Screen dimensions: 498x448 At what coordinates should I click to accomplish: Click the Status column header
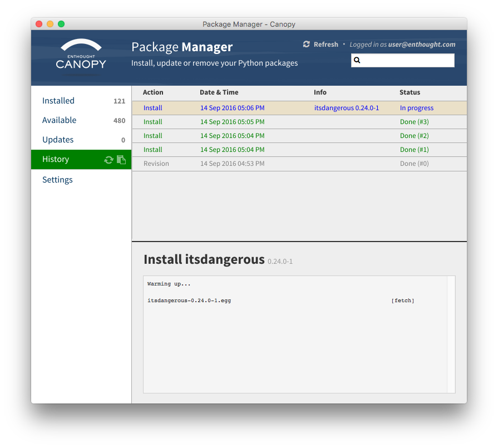[x=410, y=92]
